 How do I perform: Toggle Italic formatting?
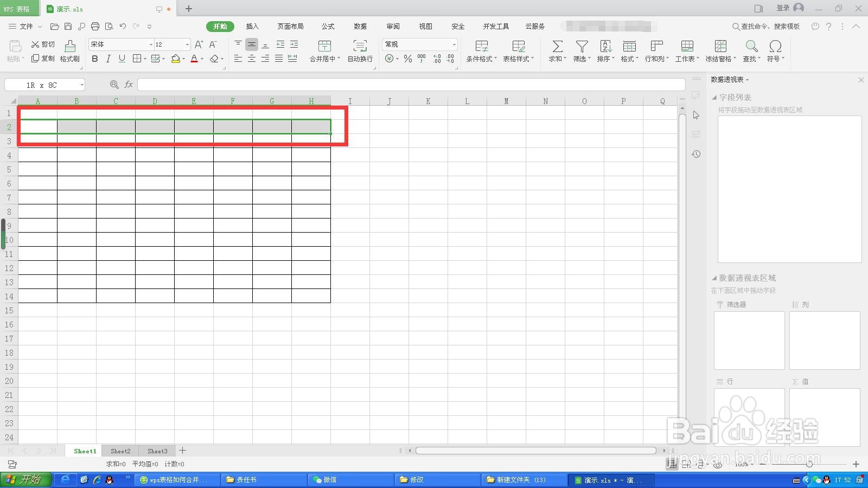(108, 59)
